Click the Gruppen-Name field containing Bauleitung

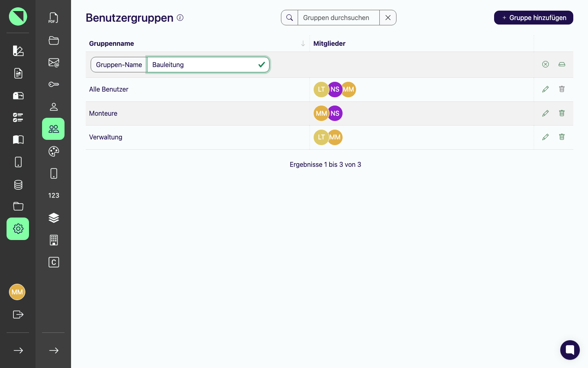point(208,65)
